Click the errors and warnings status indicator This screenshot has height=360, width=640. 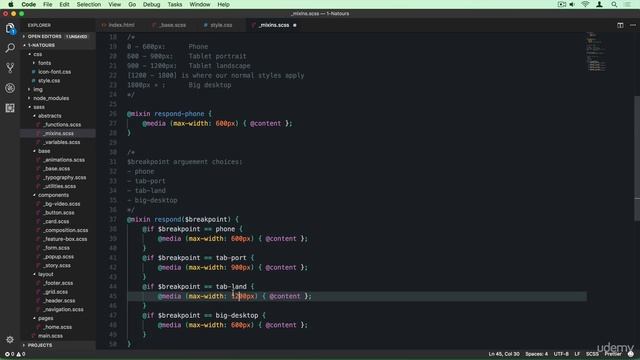[x=15, y=354]
